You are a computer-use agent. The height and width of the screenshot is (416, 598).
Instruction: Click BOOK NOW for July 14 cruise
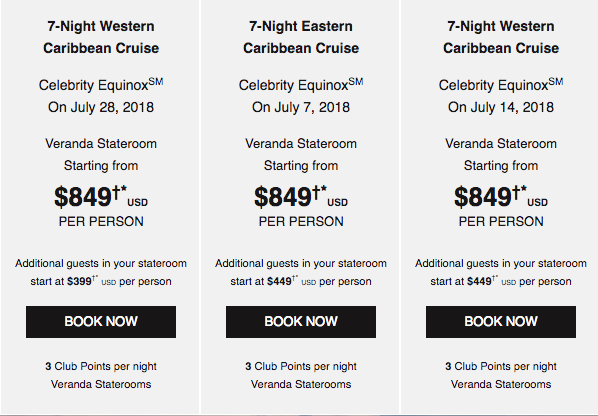501,322
